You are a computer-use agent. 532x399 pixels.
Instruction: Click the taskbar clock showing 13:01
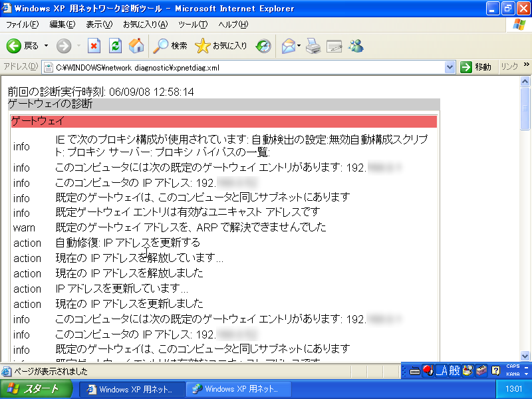[513, 389]
